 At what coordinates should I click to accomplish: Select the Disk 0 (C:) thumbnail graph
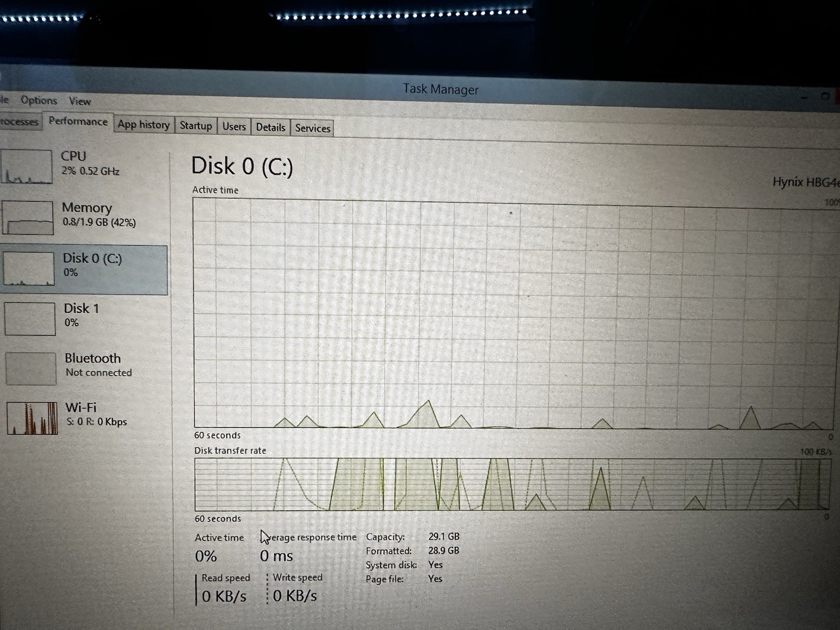click(29, 268)
